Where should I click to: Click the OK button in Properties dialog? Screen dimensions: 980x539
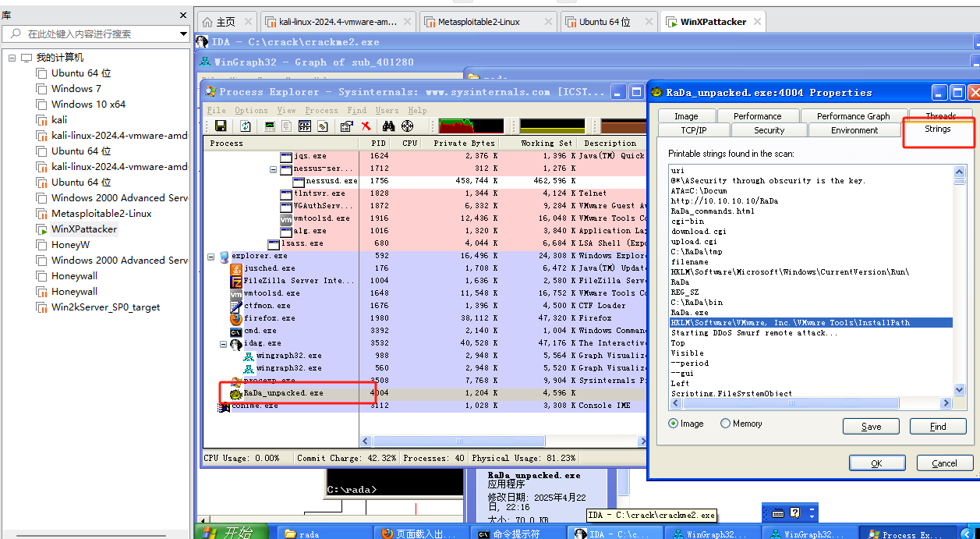876,463
